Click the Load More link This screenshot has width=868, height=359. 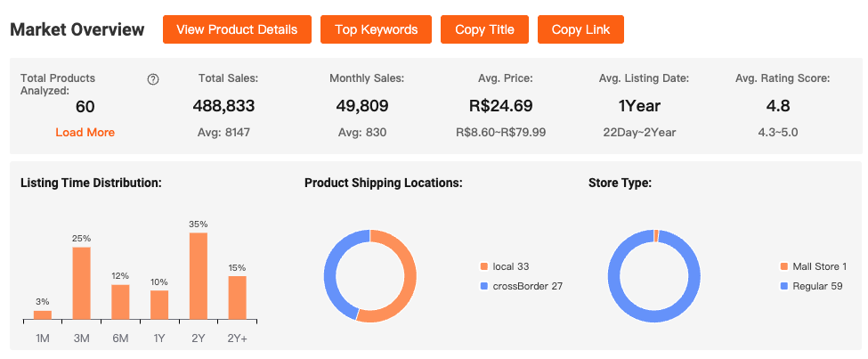(85, 132)
